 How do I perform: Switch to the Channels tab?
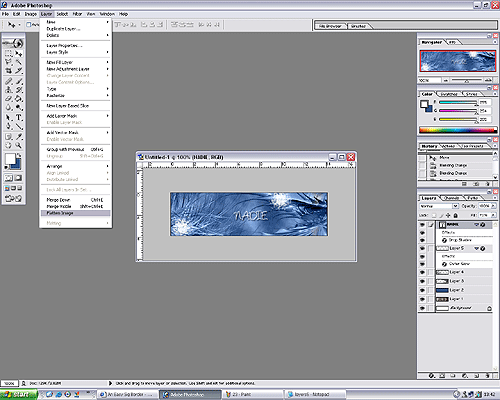(452, 198)
